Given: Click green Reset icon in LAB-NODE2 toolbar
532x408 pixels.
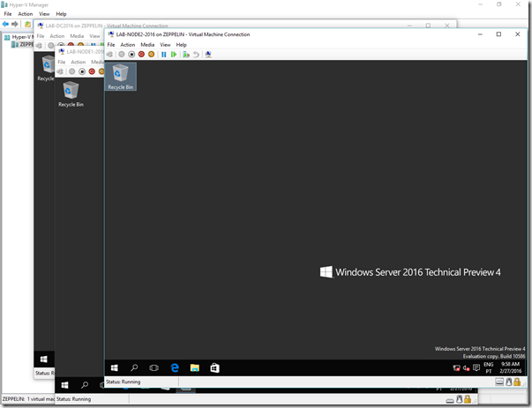Looking at the screenshot, I should 174,55.
